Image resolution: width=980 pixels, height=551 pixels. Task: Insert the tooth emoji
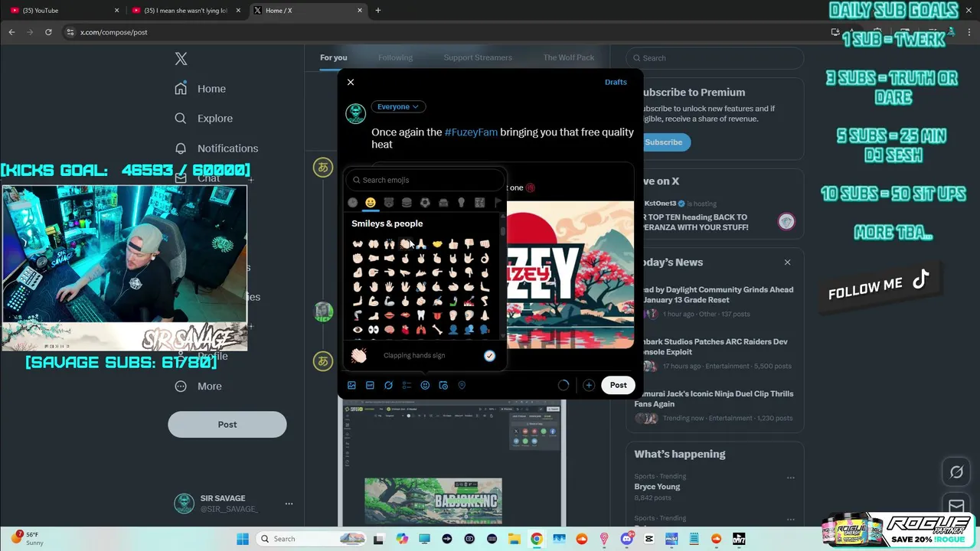pos(421,315)
